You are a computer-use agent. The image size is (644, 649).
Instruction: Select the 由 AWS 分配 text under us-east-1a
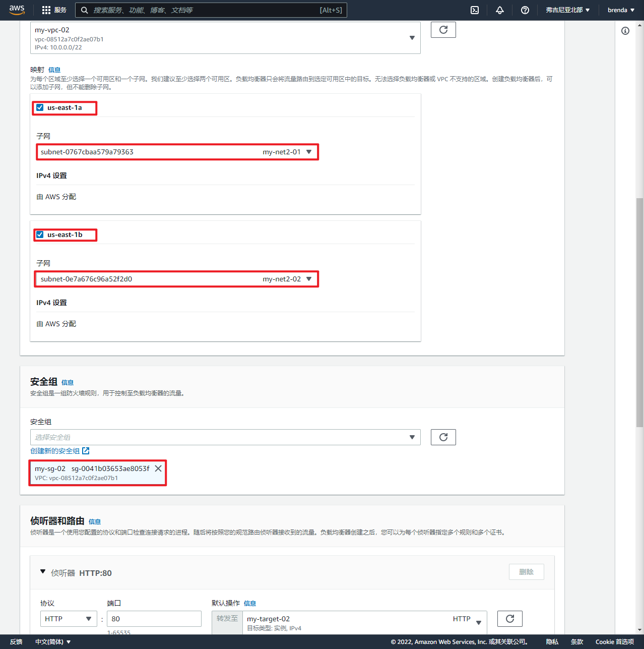point(56,197)
